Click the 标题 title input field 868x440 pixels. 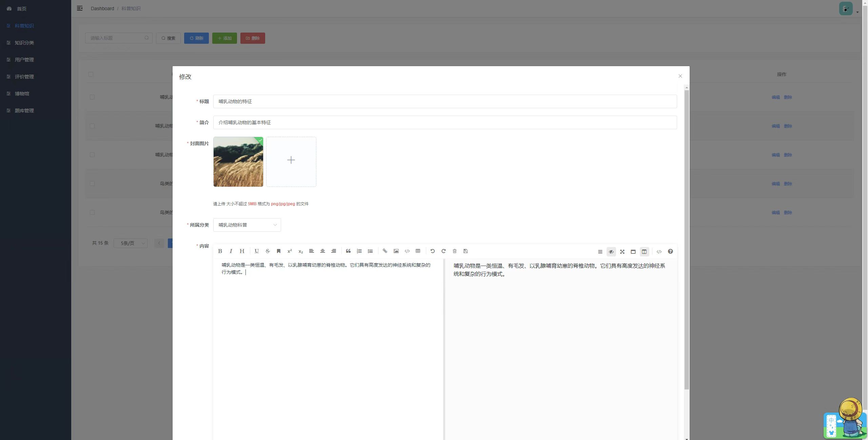(445, 101)
